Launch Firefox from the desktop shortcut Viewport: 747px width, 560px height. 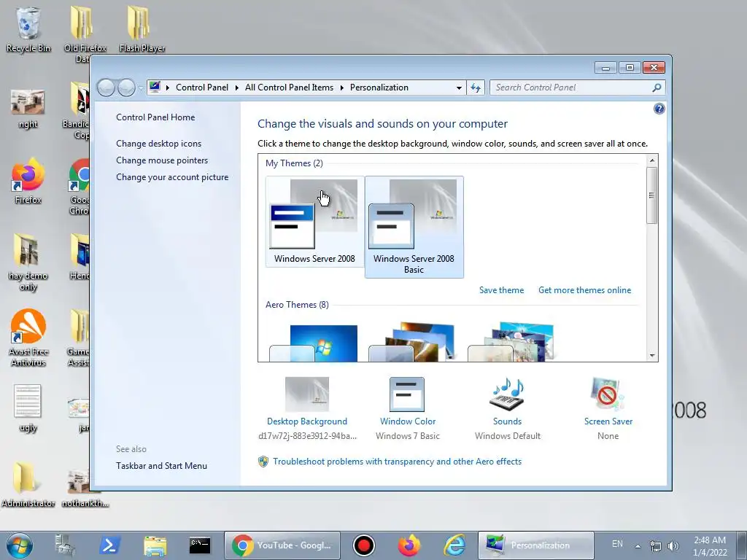(28, 181)
